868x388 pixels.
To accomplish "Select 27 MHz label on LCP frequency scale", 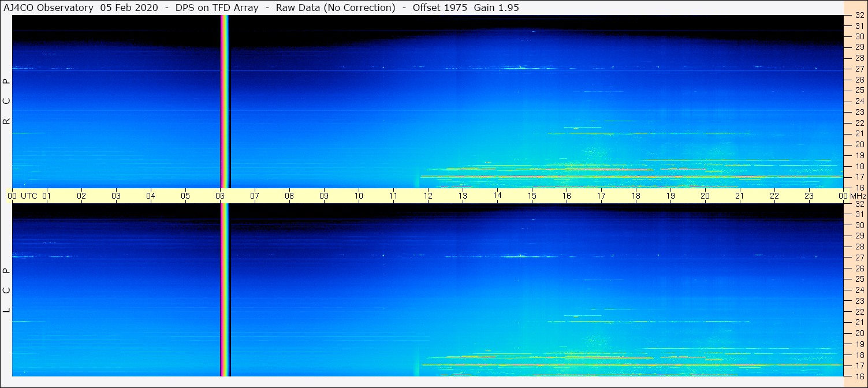I will (x=858, y=258).
